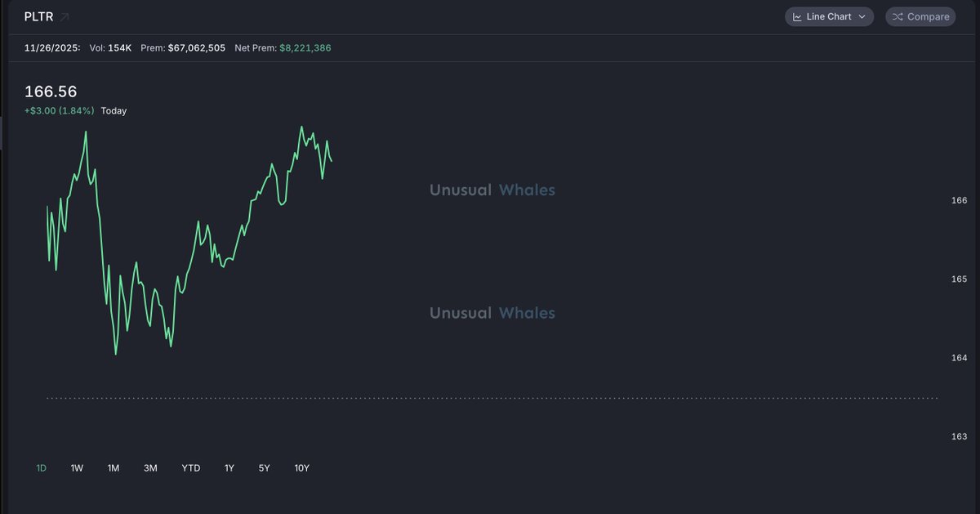Expand the Line Chart dropdown chevron
Screen dimensions: 980x514
(x=862, y=16)
